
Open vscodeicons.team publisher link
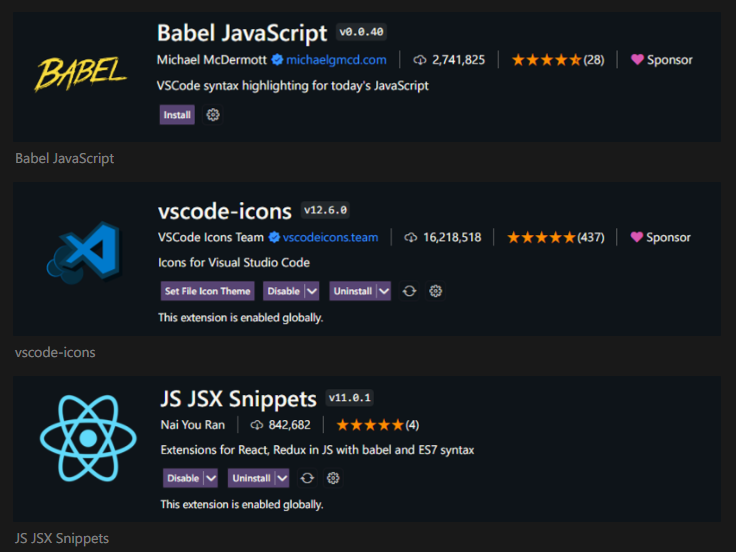[330, 238]
